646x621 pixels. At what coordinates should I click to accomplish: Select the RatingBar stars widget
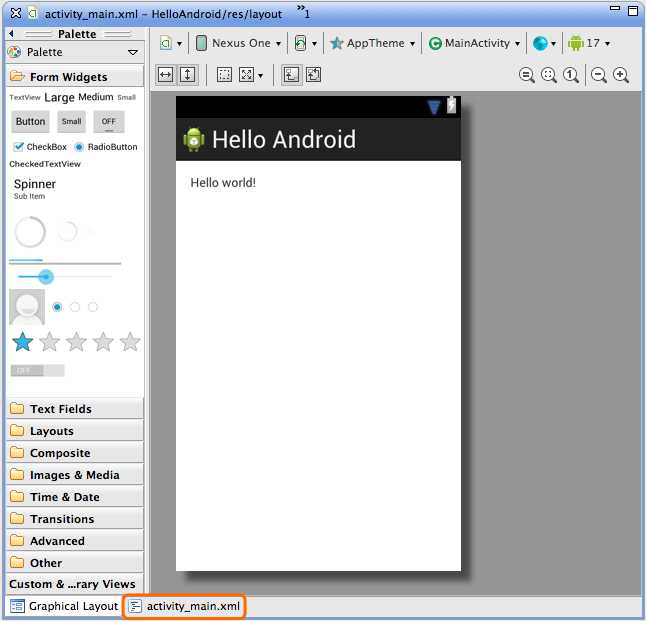pyautogui.click(x=77, y=342)
